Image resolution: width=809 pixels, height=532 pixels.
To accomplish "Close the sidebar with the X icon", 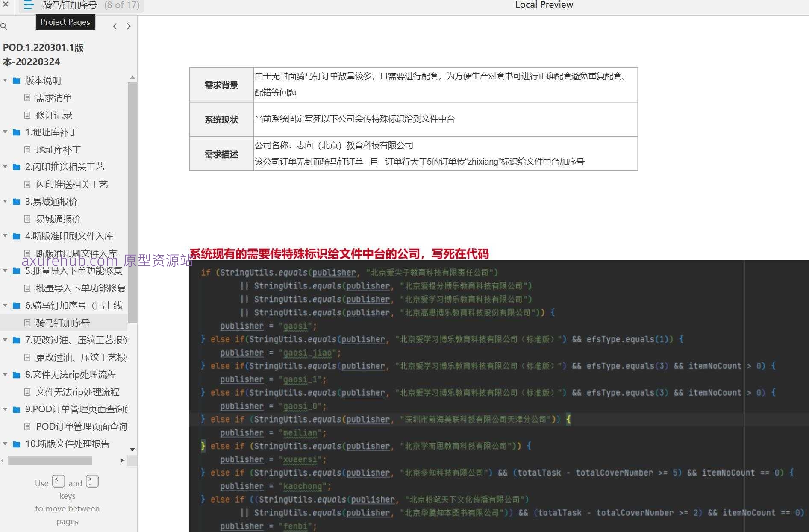I will point(6,5).
